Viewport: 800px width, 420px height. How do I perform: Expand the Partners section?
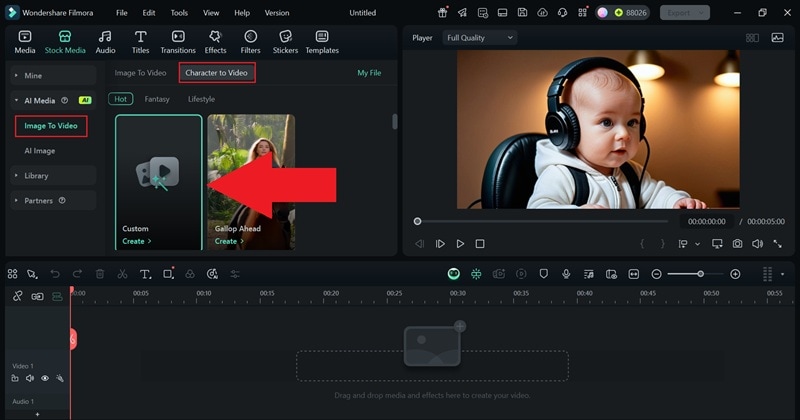53,201
